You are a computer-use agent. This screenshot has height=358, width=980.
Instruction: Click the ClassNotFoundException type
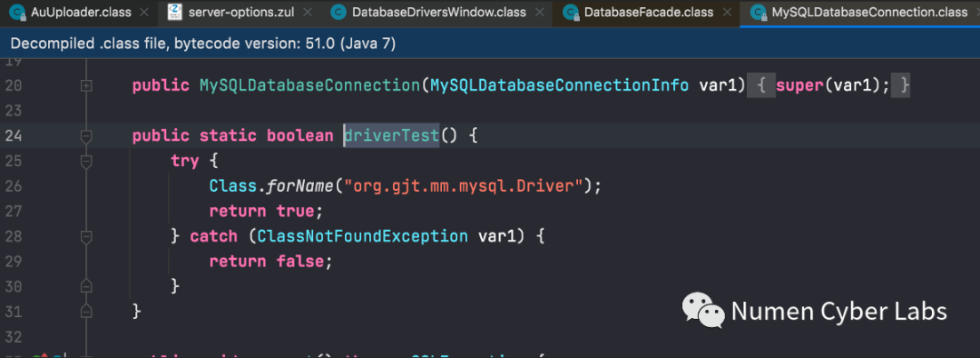pyautogui.click(x=362, y=236)
